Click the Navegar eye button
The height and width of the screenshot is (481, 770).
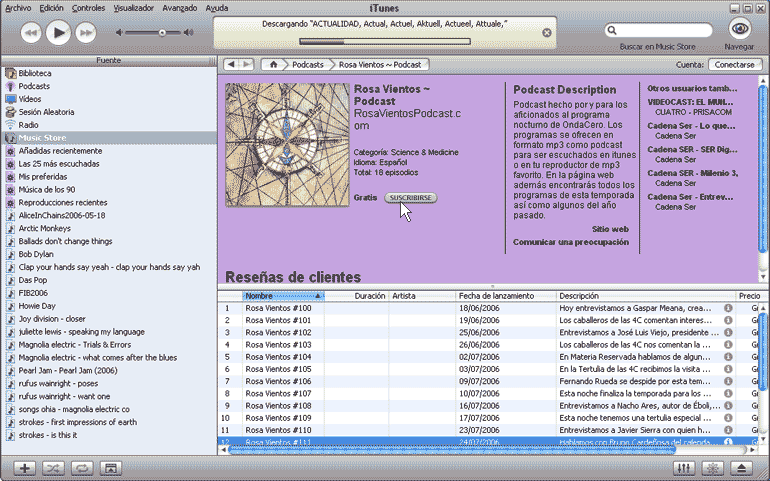[740, 28]
